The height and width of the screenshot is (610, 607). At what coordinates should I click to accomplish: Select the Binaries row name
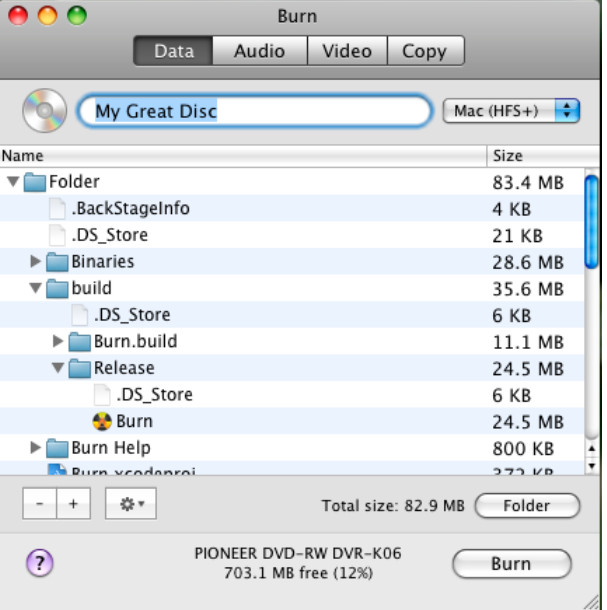(x=103, y=262)
